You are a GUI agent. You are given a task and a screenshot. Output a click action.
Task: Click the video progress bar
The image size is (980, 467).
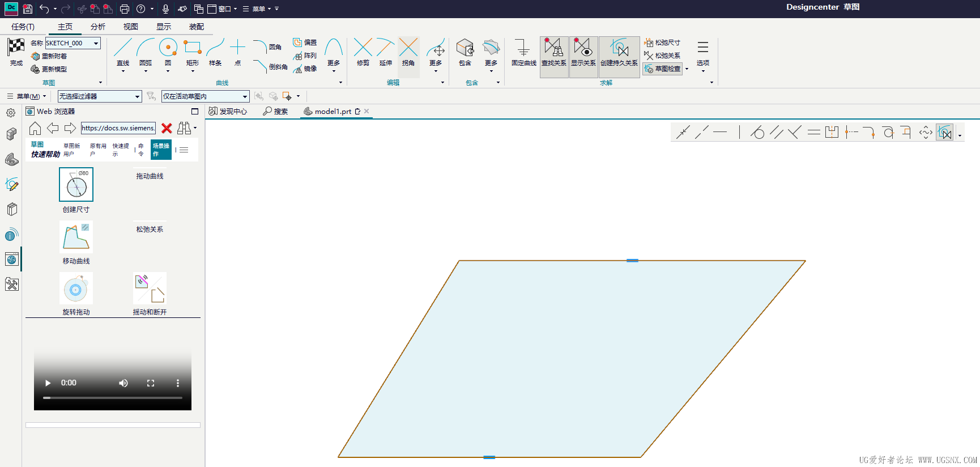(113, 398)
